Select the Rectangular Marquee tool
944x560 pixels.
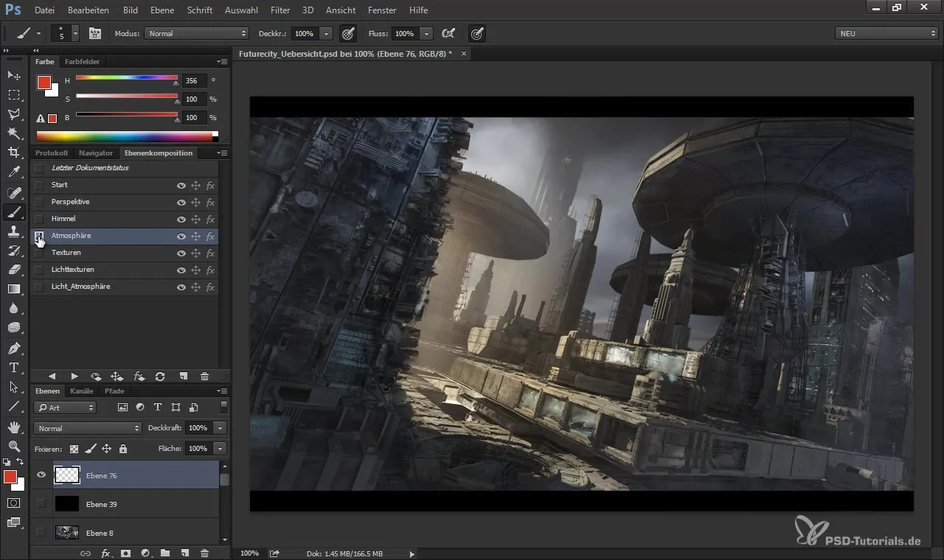(14, 94)
